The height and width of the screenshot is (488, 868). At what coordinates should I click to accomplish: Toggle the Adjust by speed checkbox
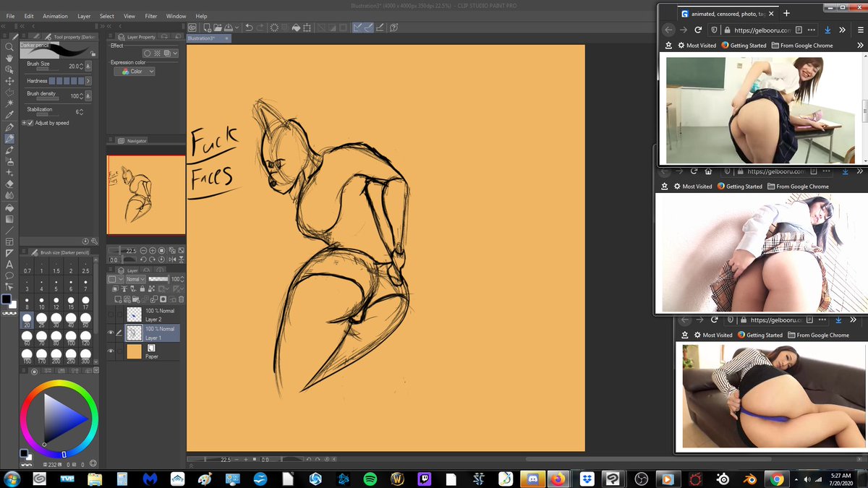pos(30,123)
